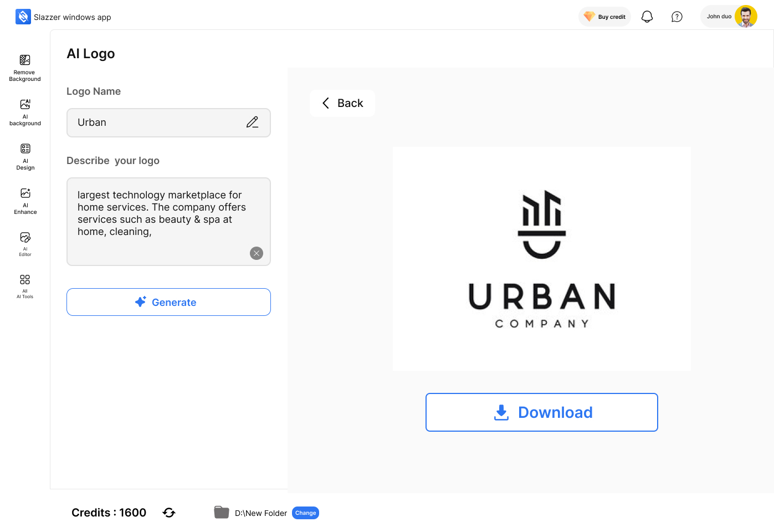Change the output folder location
The width and height of the screenshot is (774, 532).
(305, 513)
